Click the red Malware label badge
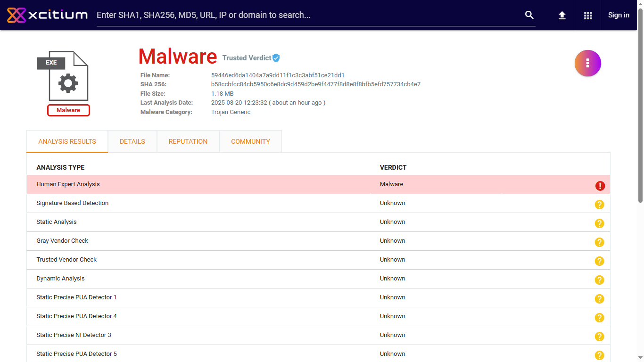Screen dimensions: 644x362 coord(68,110)
